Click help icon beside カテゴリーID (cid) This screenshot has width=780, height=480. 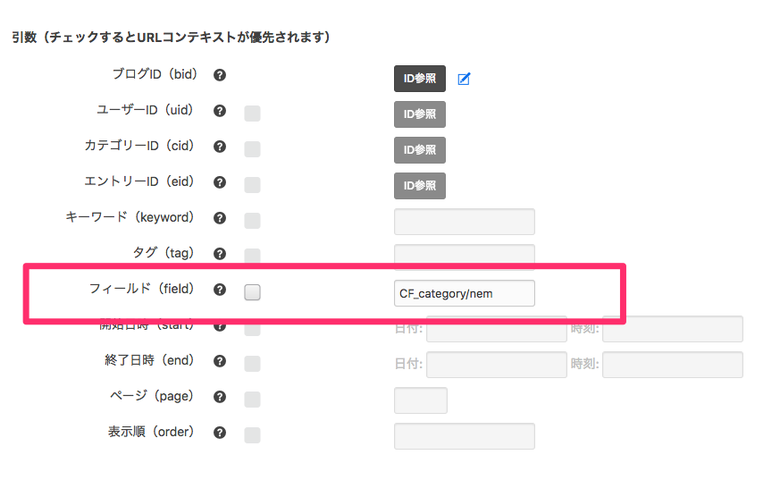pyautogui.click(x=220, y=147)
